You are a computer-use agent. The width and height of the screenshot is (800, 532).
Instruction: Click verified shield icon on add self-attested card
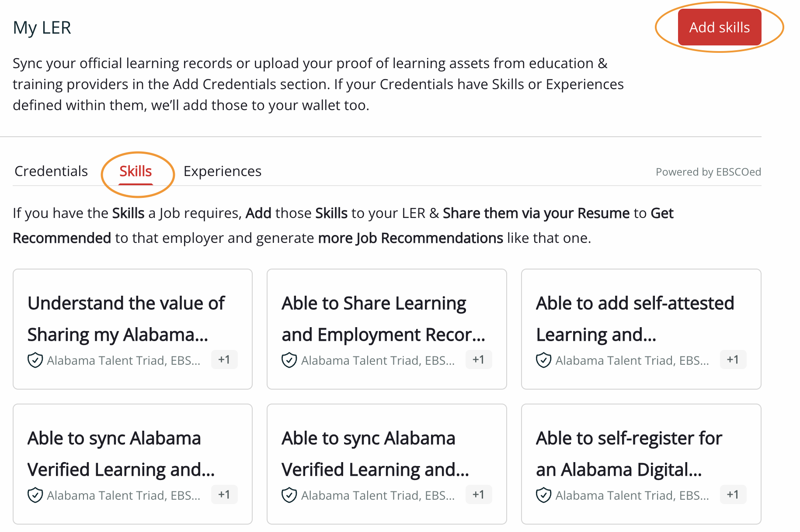coord(543,360)
